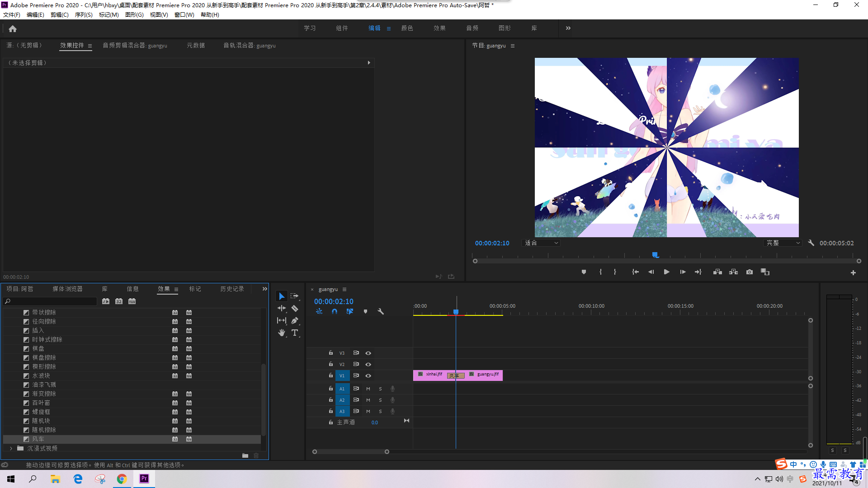The image size is (868, 488).
Task: Play the program monitor
Action: [666, 272]
